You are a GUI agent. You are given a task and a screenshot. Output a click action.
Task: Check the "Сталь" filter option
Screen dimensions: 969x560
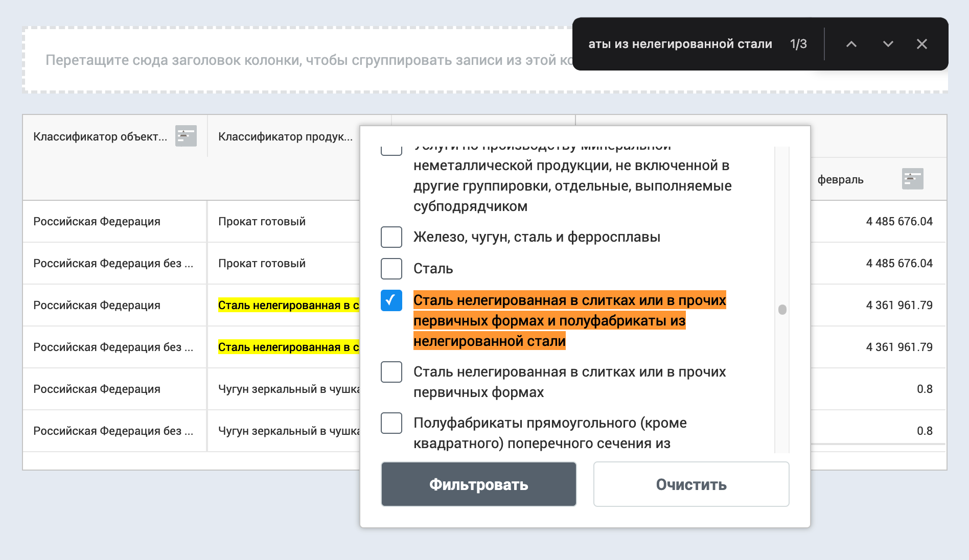(x=391, y=269)
